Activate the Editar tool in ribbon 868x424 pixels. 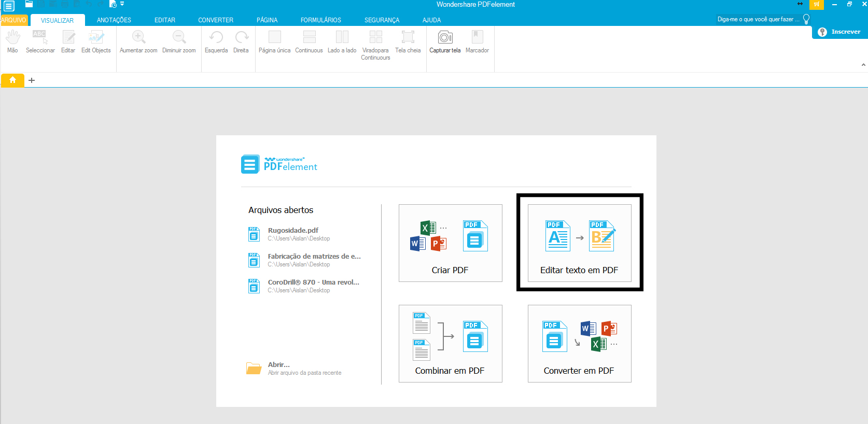(x=68, y=41)
